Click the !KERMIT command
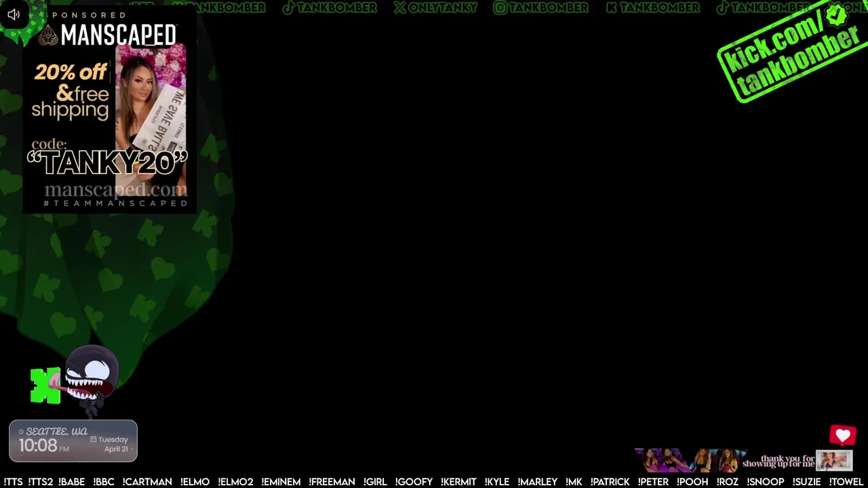This screenshot has width=868, height=488. tap(458, 482)
